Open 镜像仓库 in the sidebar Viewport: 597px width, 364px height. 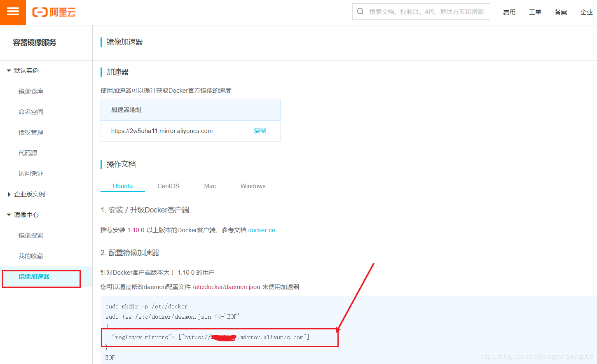pyautogui.click(x=31, y=91)
